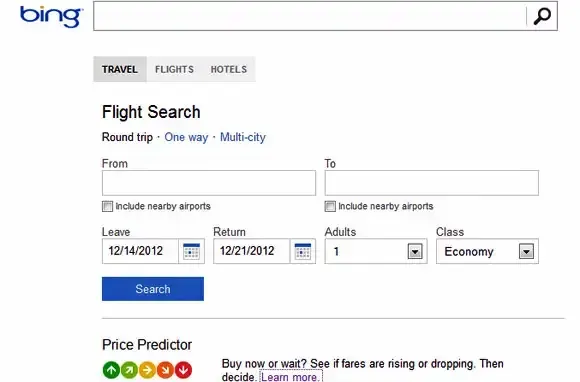Image resolution: width=580 pixels, height=382 pixels.
Task: Click the orange diagonal-down arrow icon
Action: (x=165, y=370)
